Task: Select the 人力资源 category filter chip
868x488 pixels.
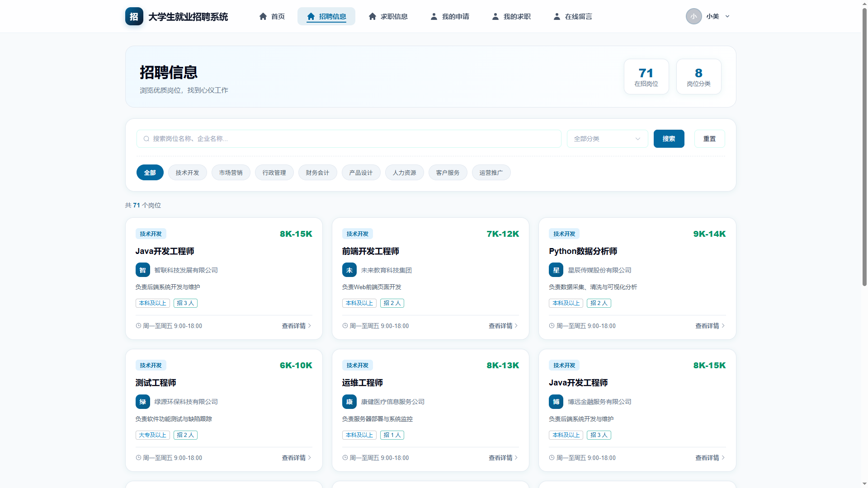Action: pyautogui.click(x=404, y=173)
